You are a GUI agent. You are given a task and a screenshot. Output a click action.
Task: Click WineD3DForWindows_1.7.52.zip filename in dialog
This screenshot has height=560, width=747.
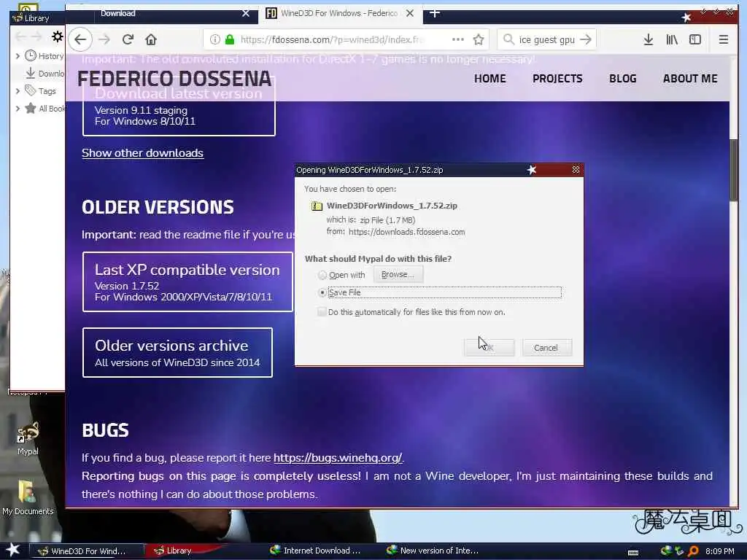[x=392, y=206]
